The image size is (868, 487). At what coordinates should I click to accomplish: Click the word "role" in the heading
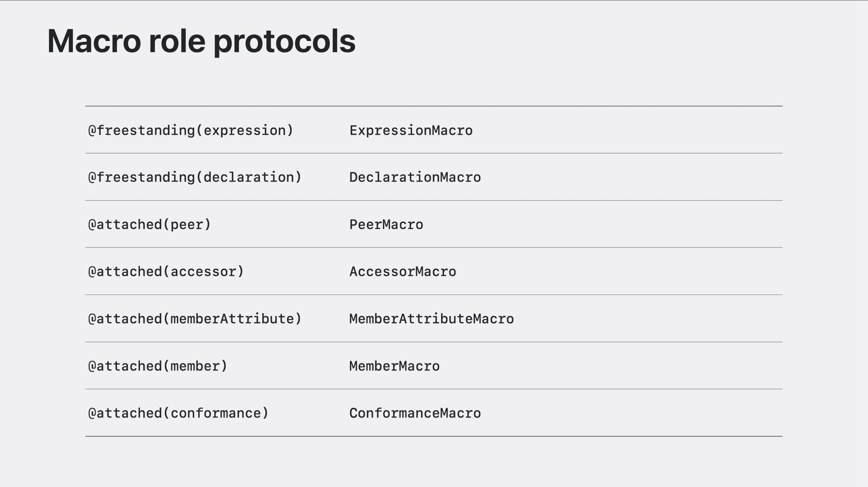[x=177, y=41]
